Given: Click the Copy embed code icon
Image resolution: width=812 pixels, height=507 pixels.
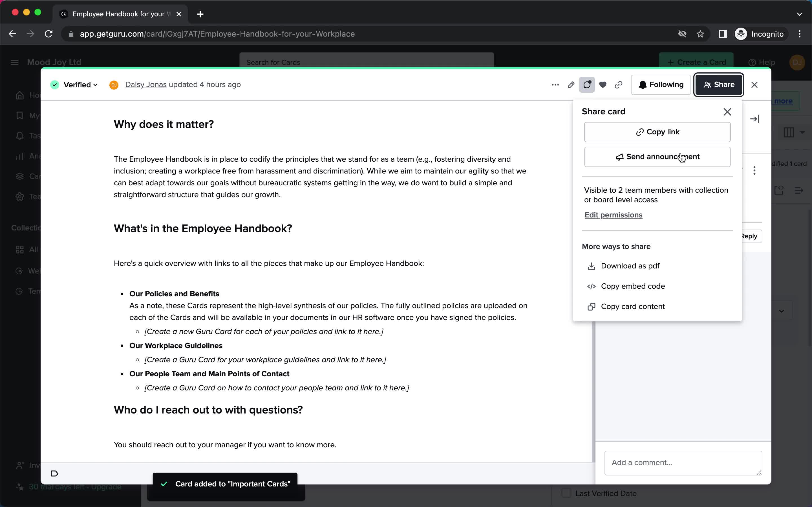Looking at the screenshot, I should tap(591, 286).
